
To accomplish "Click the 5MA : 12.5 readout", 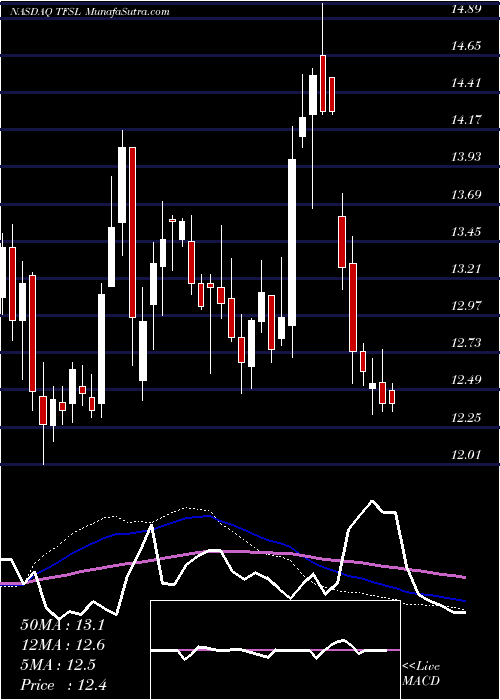I will (58, 665).
